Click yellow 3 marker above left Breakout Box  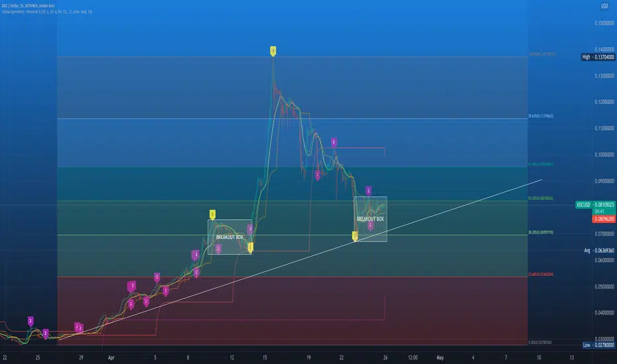[x=213, y=214]
